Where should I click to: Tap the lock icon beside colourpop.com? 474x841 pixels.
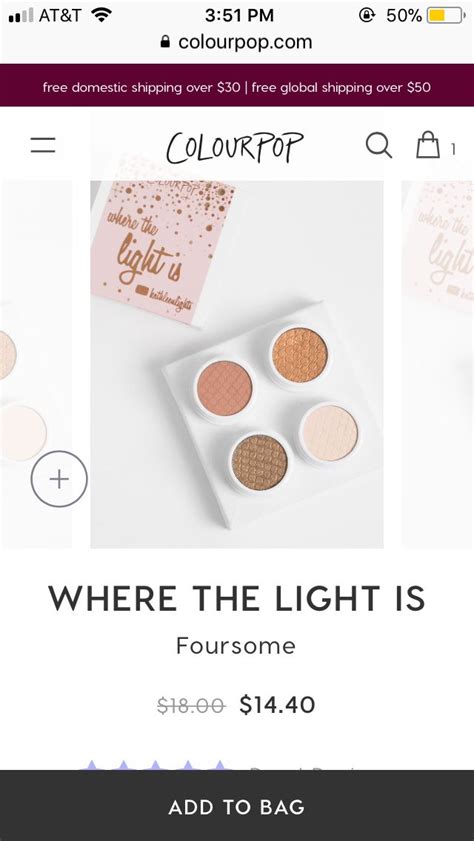tap(166, 42)
